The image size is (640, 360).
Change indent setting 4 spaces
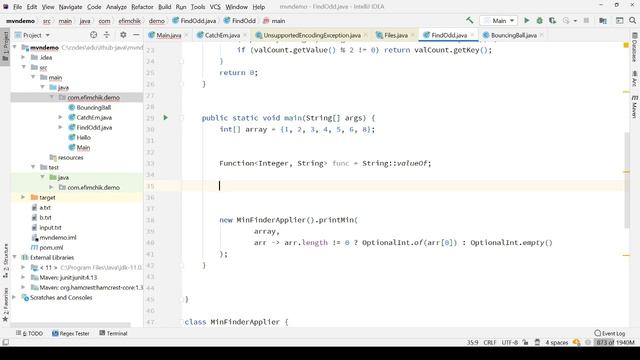[556, 342]
